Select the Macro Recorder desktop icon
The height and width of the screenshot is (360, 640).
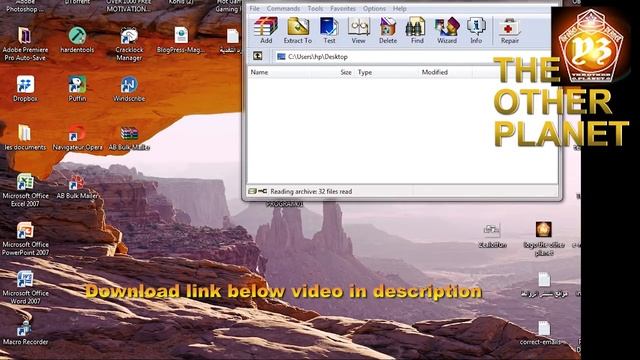pos(25,333)
